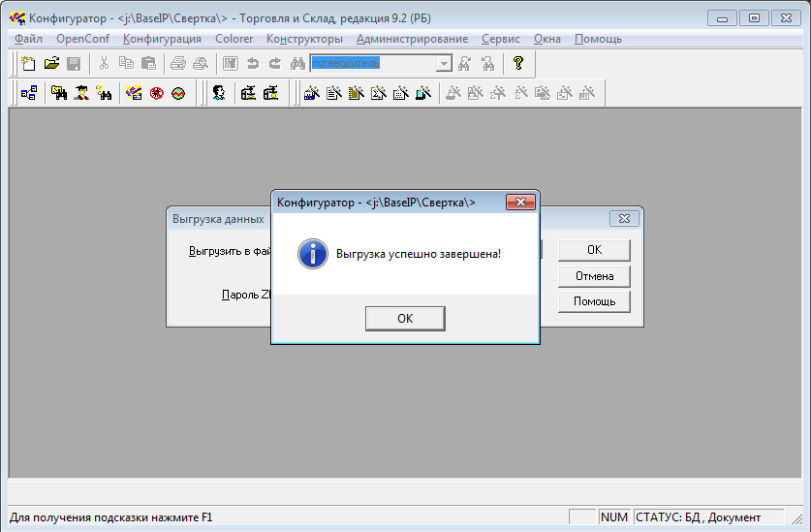This screenshot has width=811, height=532.
Task: Click the Помощь button in export dialog
Action: (x=594, y=301)
